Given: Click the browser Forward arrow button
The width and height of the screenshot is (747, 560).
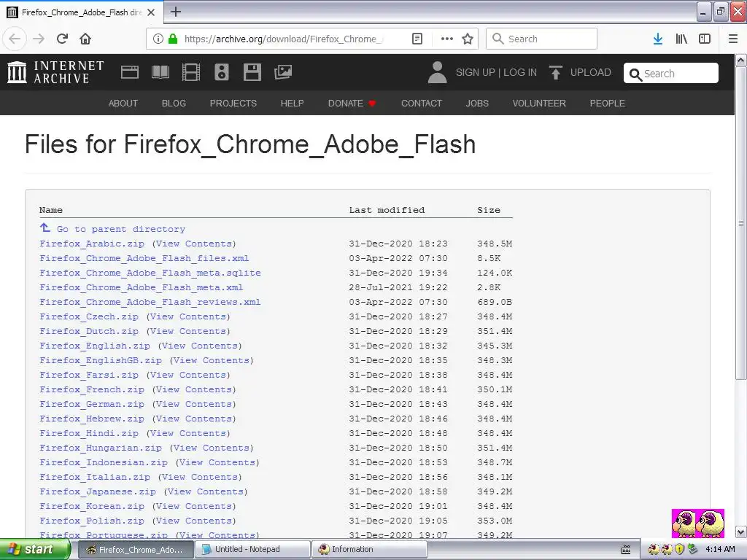Looking at the screenshot, I should point(39,39).
